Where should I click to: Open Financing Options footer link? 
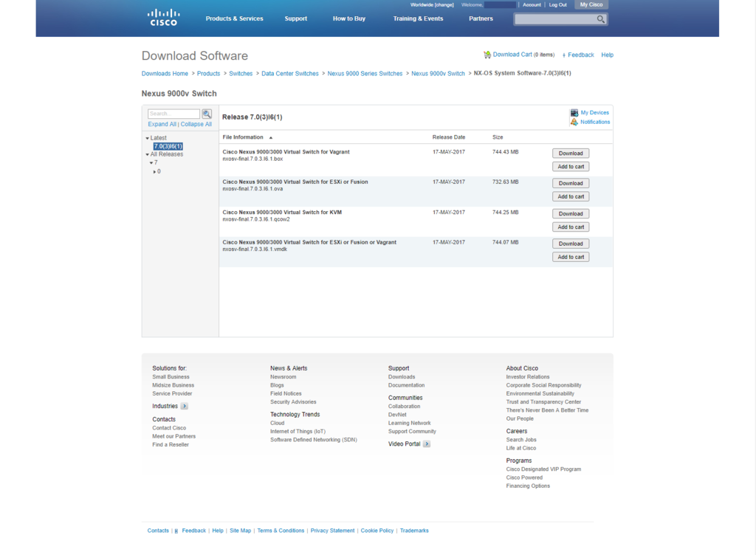(528, 486)
